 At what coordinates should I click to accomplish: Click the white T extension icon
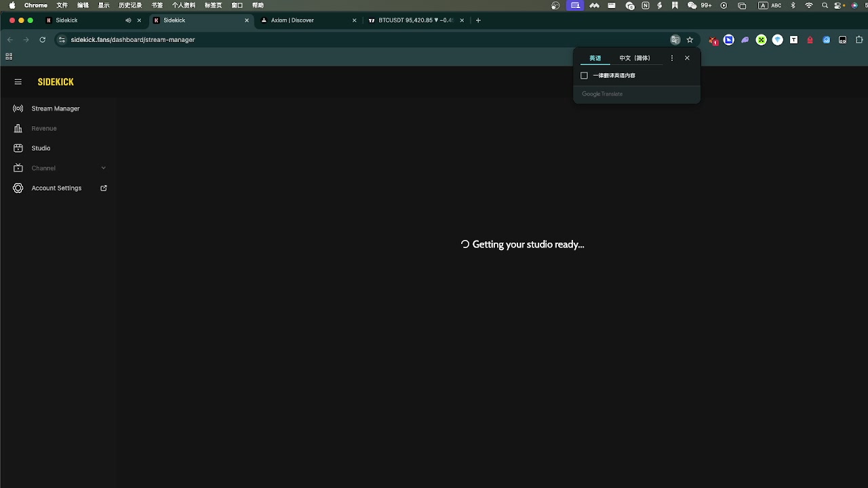(794, 40)
